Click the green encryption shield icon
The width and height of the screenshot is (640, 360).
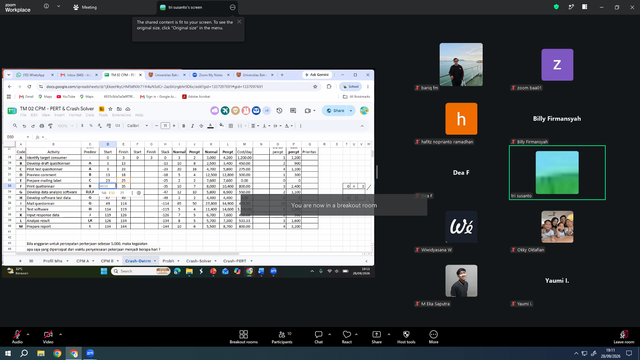click(x=556, y=7)
